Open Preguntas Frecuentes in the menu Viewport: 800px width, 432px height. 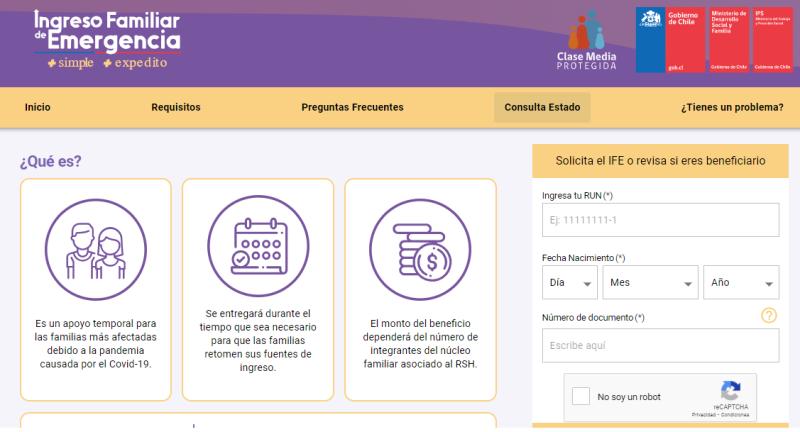pyautogui.click(x=353, y=107)
